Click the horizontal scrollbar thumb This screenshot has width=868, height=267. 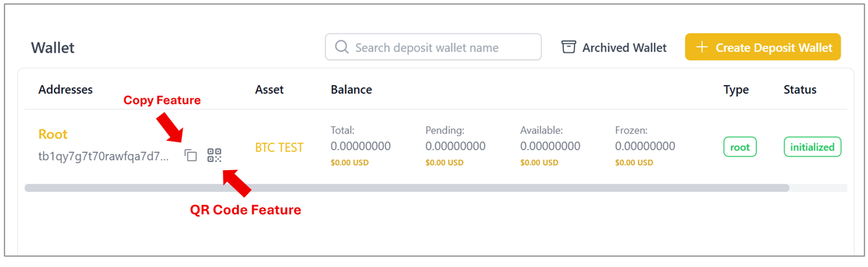(407, 188)
